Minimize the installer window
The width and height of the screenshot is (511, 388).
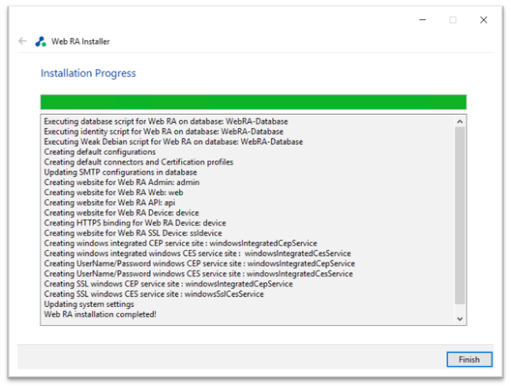[x=422, y=20]
